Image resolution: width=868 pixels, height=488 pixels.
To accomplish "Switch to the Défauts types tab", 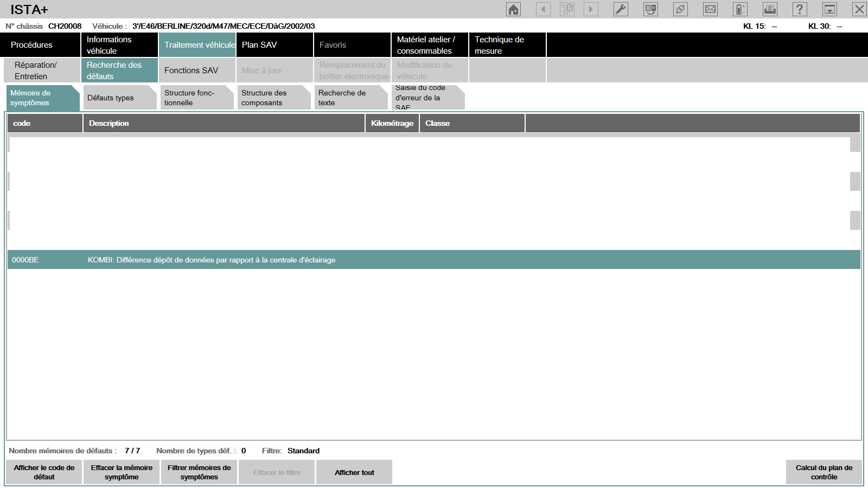I will click(120, 98).
